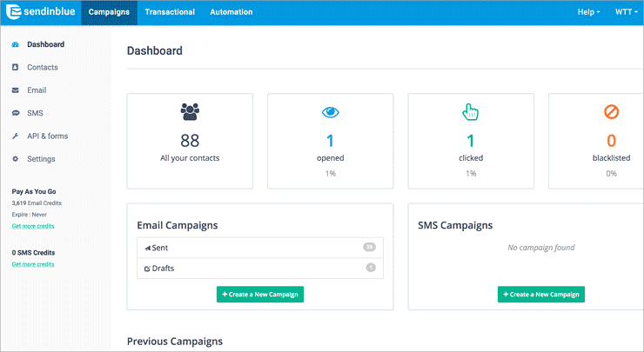The image size is (644, 352).
Task: Open the Sent email campaigns row
Action: (x=260, y=248)
